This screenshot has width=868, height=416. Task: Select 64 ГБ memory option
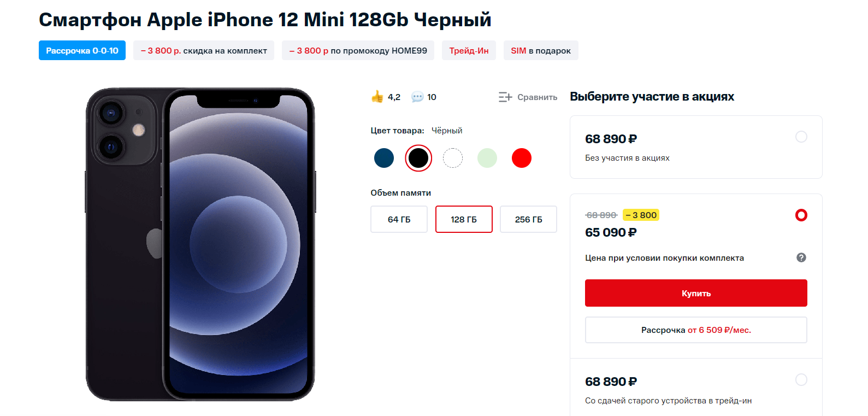pos(399,219)
